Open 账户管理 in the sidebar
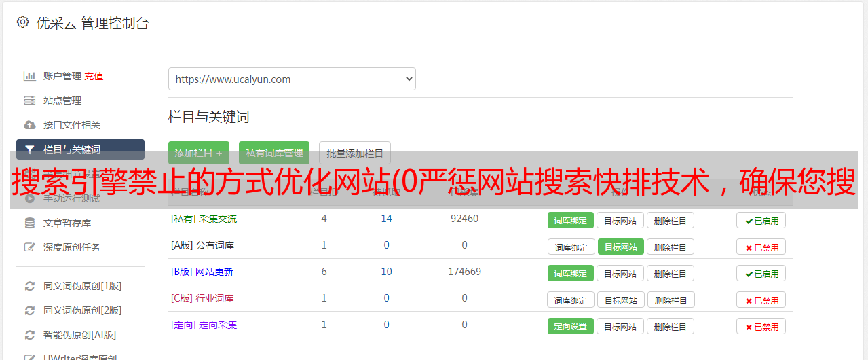 (x=62, y=76)
